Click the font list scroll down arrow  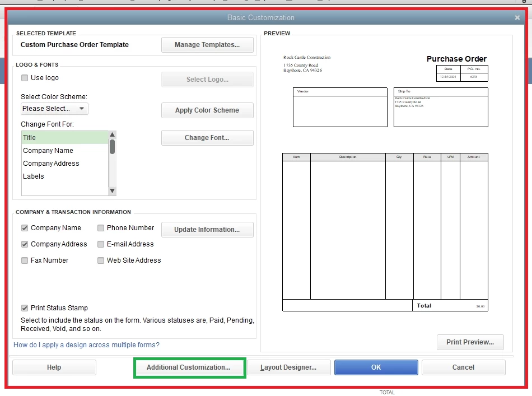113,191
